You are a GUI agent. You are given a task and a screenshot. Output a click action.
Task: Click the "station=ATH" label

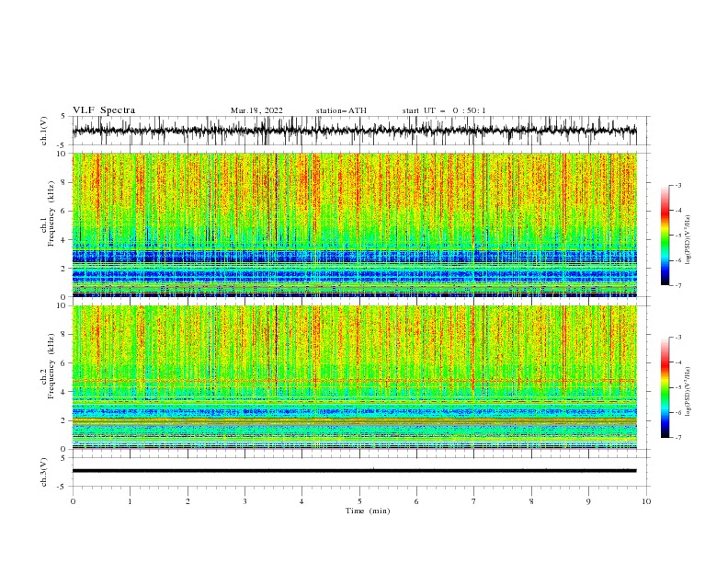click(x=341, y=110)
